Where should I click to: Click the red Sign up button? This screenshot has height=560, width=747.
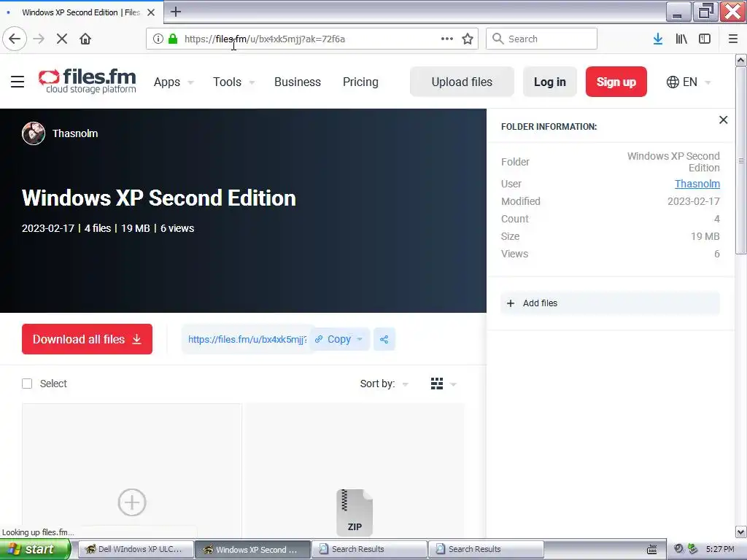coord(616,82)
